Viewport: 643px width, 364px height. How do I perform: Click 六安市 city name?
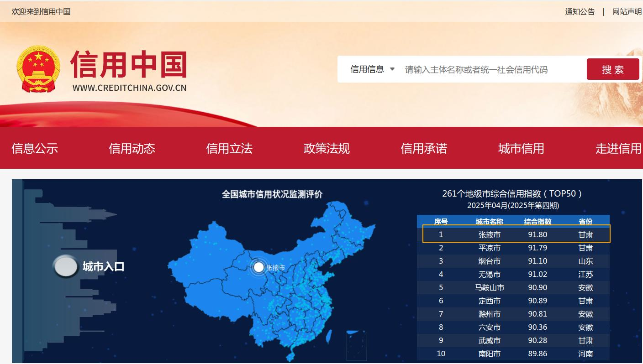coord(490,327)
